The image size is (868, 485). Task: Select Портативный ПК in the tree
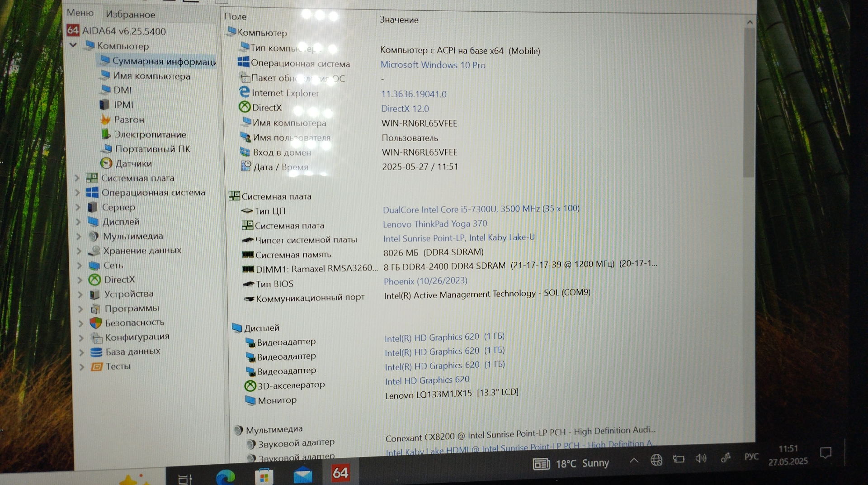click(x=152, y=149)
